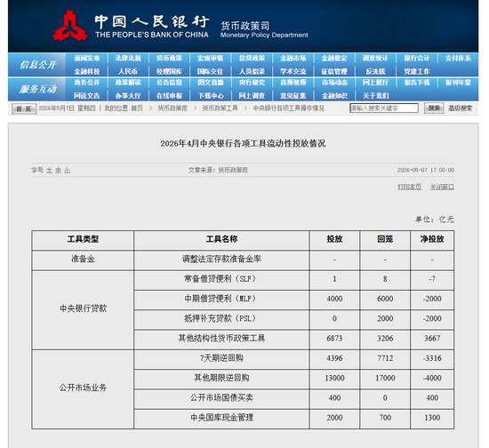Open 征信管理 navigation item
The width and height of the screenshot is (489, 448).
coord(334,71)
